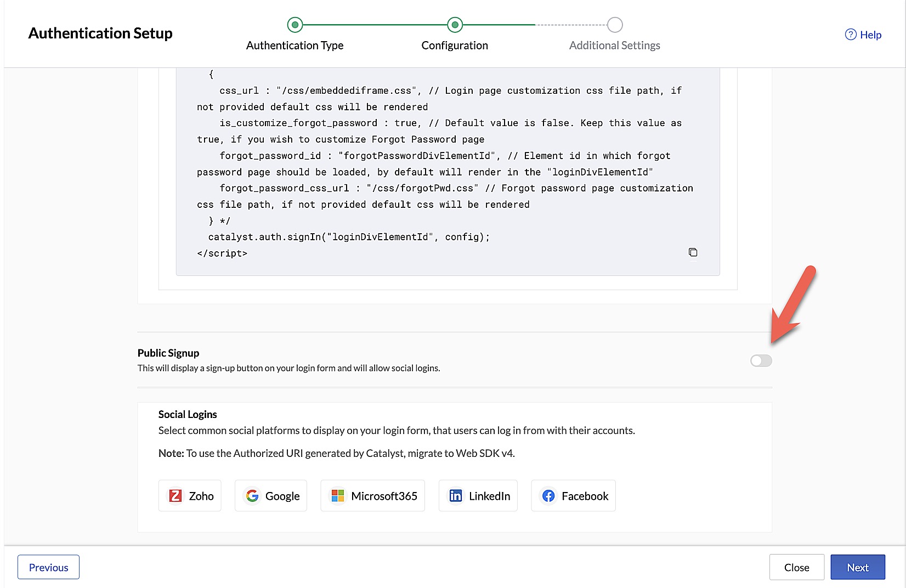This screenshot has height=588, width=906.
Task: Click the Facebook logo icon
Action: [548, 496]
